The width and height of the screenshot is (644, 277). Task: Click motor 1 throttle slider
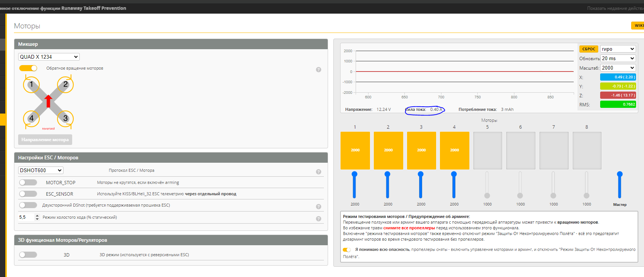[355, 185]
